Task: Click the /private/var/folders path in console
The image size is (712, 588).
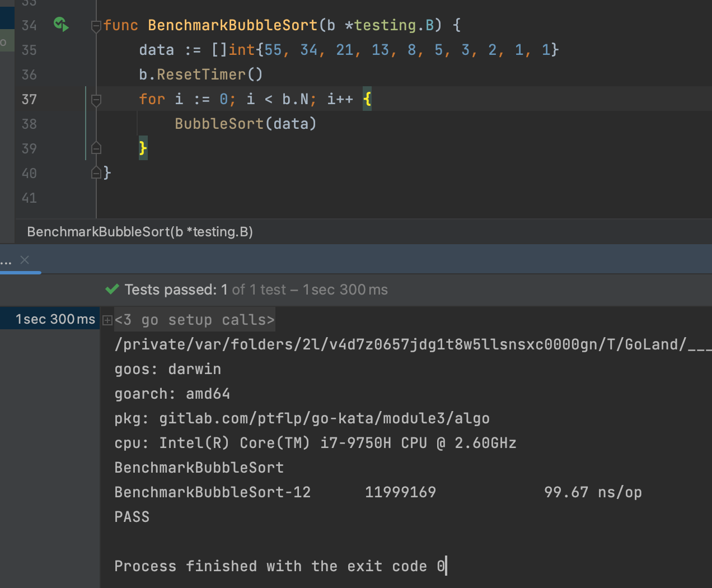Action: 400,344
